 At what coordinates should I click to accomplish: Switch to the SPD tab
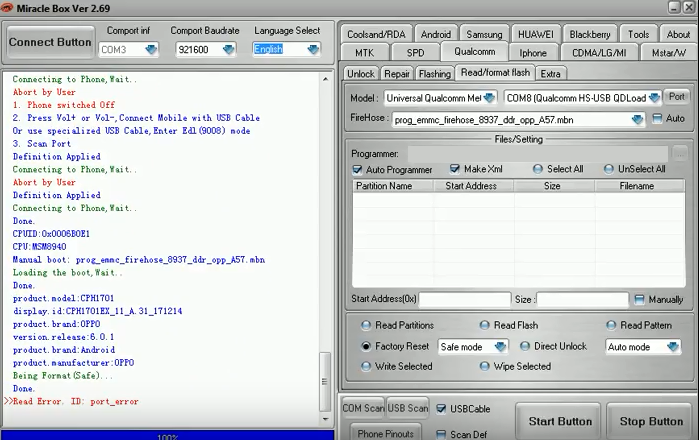pyautogui.click(x=415, y=53)
